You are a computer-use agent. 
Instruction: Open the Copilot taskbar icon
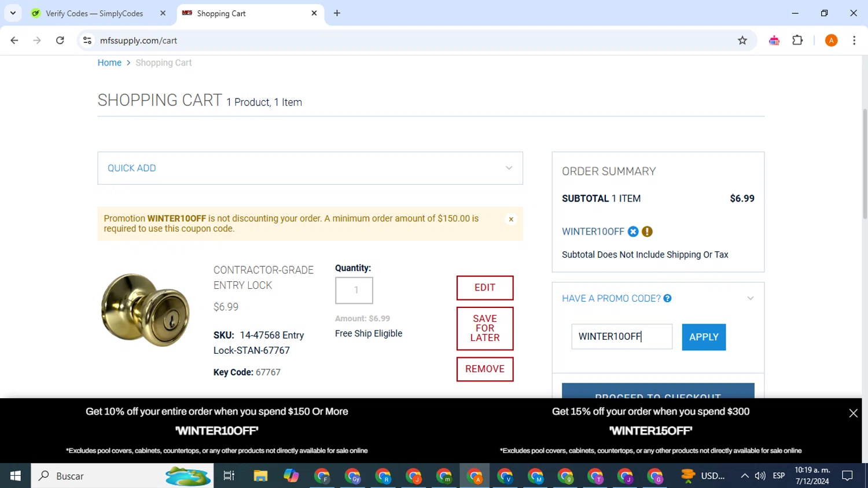(x=291, y=476)
